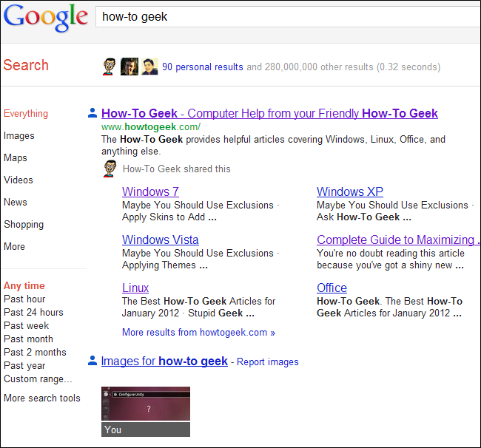Image resolution: width=481 pixels, height=448 pixels.
Task: Select the Everything search category
Action: (26, 114)
